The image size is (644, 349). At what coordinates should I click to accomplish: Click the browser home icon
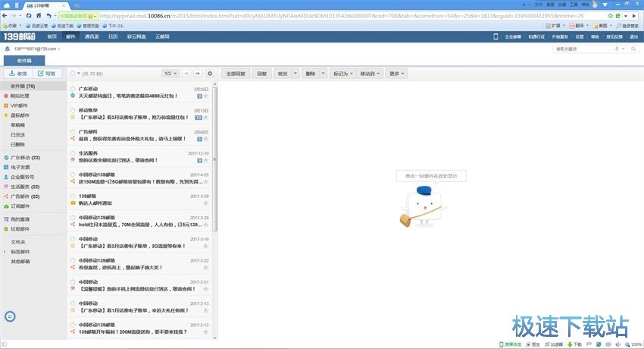point(39,16)
